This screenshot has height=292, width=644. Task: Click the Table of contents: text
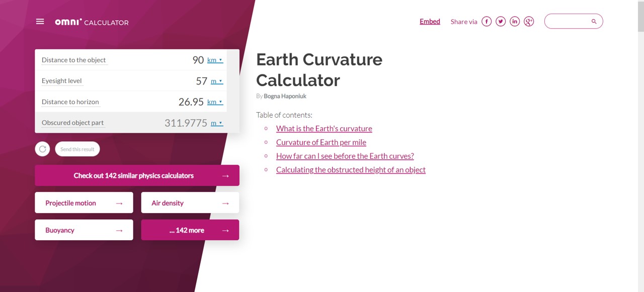pos(284,115)
